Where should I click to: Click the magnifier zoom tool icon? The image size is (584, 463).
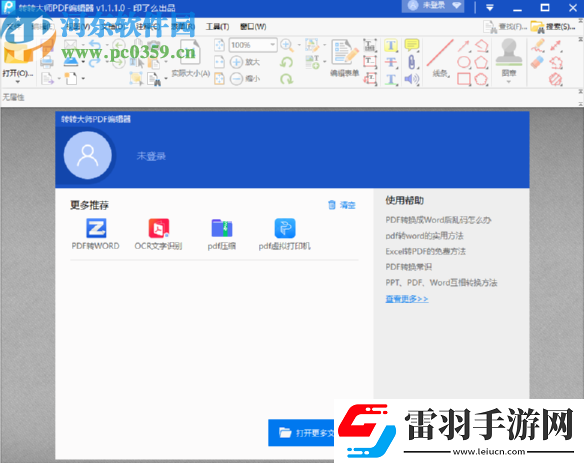(286, 45)
